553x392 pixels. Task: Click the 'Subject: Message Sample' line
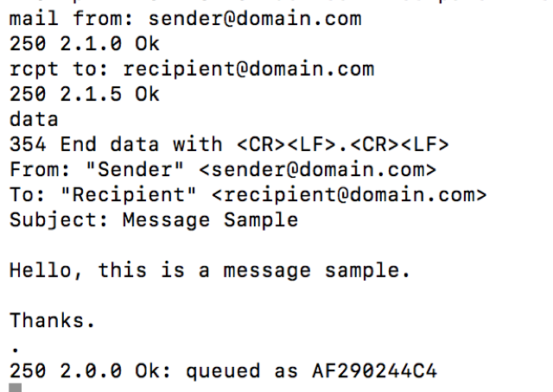[154, 220]
